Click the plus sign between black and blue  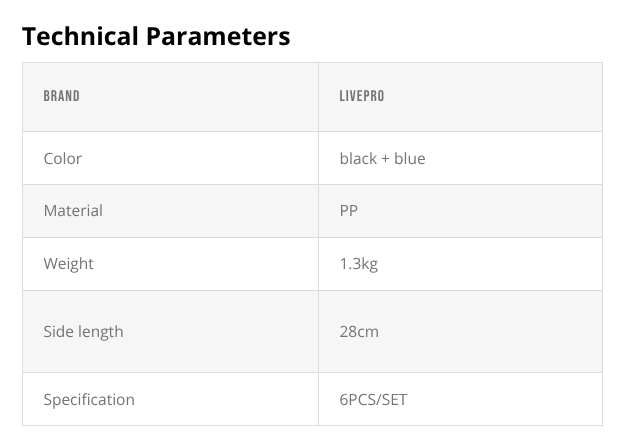(x=386, y=159)
